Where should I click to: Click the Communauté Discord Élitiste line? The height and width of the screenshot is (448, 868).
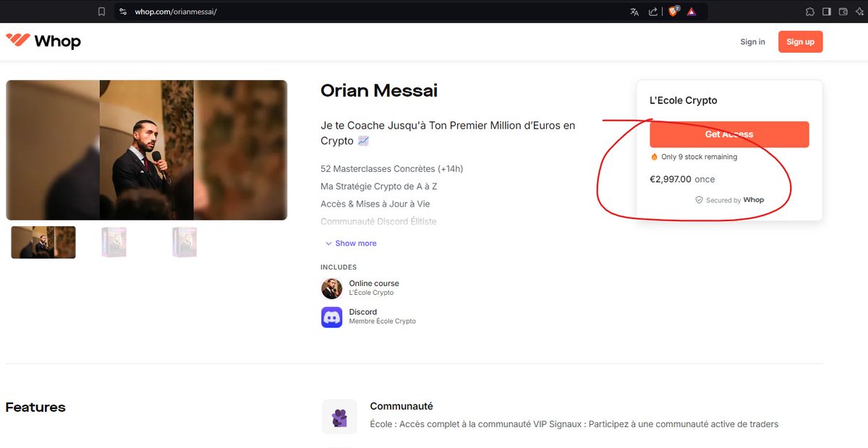(x=378, y=221)
